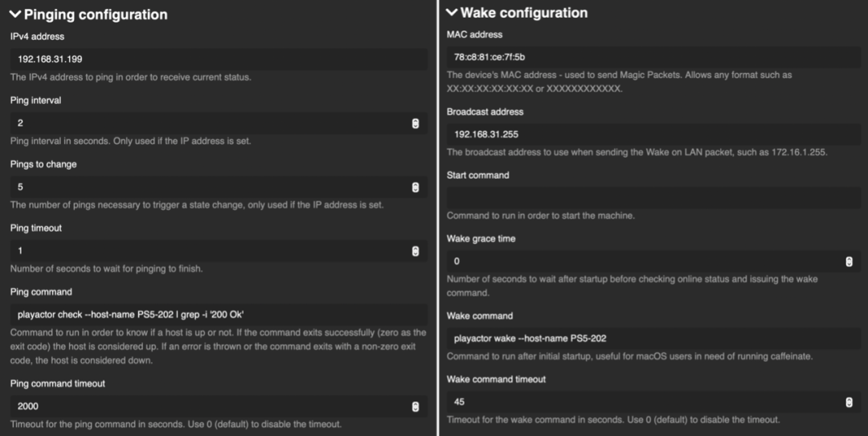Adjust the Wake command timeout stepper

(x=849, y=401)
